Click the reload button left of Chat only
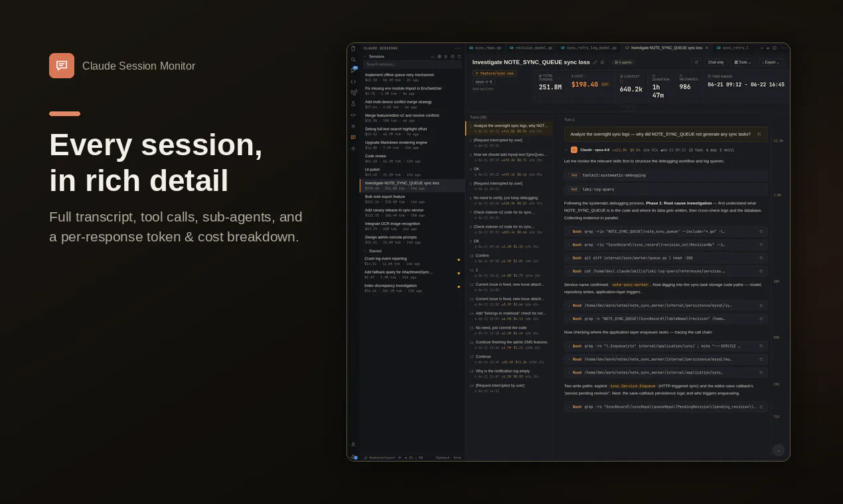The width and height of the screenshot is (843, 504). coord(696,62)
